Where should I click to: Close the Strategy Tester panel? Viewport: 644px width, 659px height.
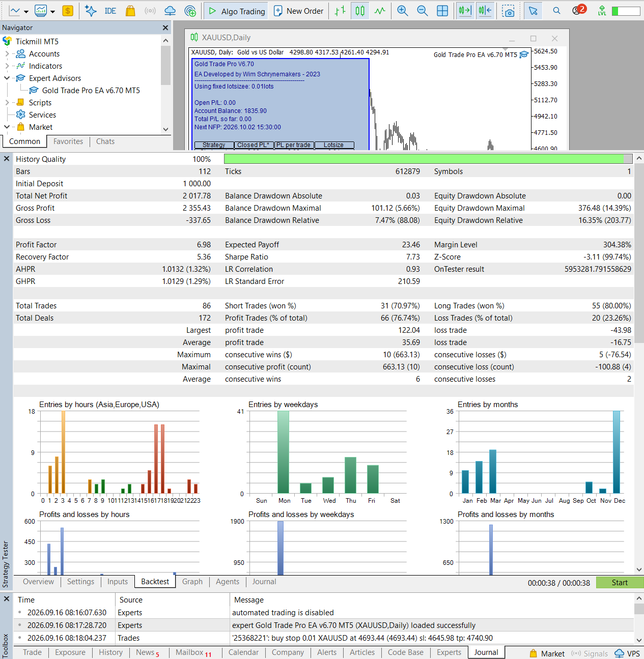pos(7,159)
